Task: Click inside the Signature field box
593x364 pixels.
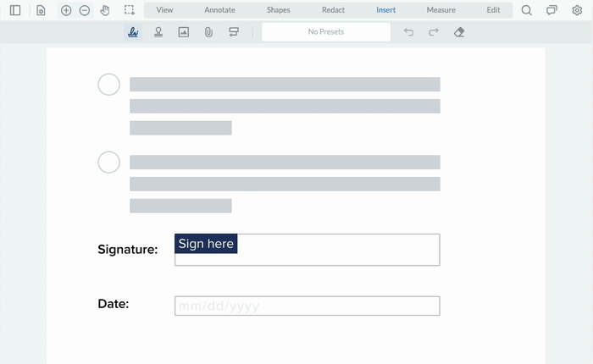Action: [307, 250]
